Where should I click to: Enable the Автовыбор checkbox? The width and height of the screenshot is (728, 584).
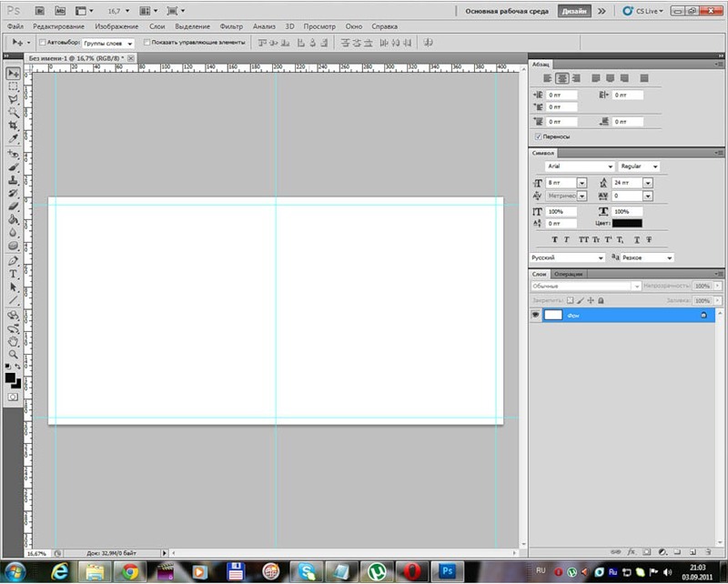(42, 42)
